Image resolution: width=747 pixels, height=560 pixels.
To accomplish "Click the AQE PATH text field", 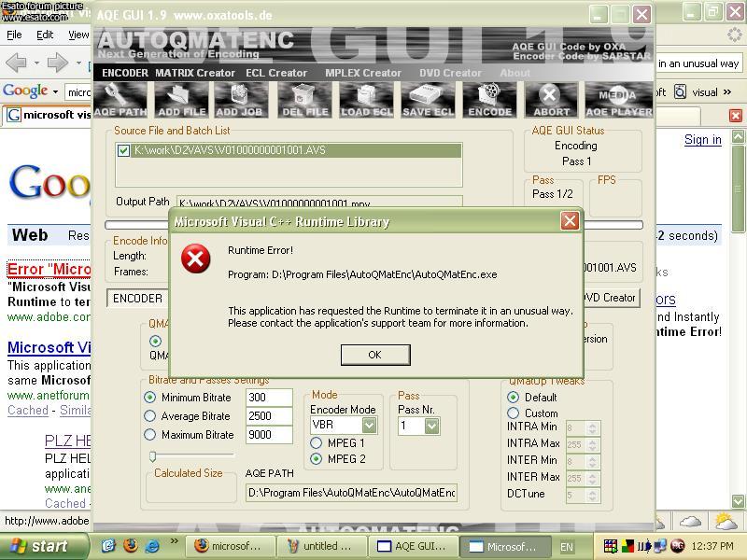I will click(352, 493).
